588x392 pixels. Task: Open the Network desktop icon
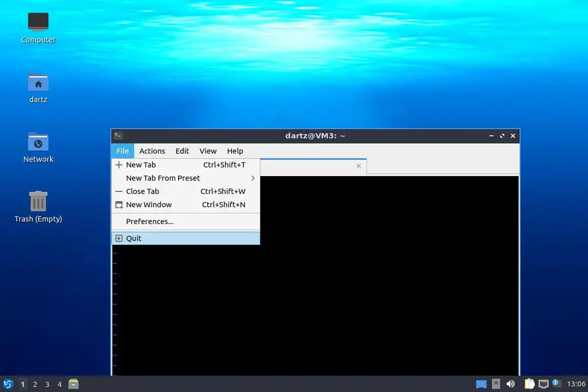point(38,148)
